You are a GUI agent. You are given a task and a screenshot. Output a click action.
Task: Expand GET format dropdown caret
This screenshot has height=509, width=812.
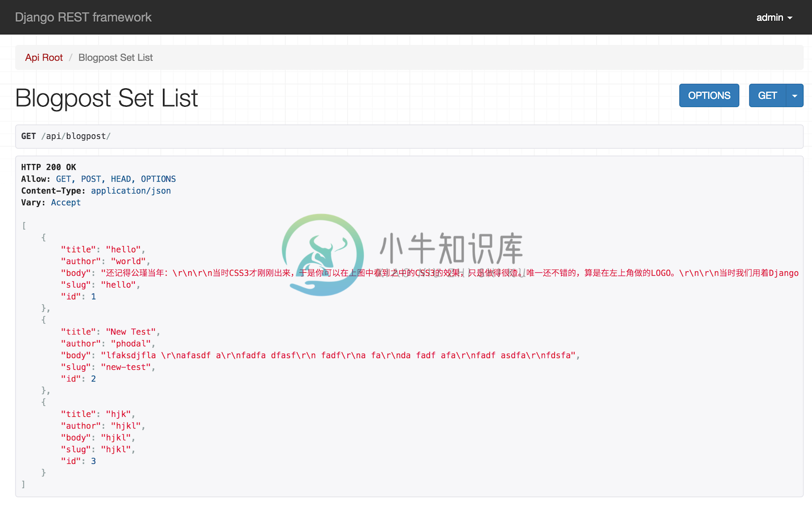(x=795, y=96)
